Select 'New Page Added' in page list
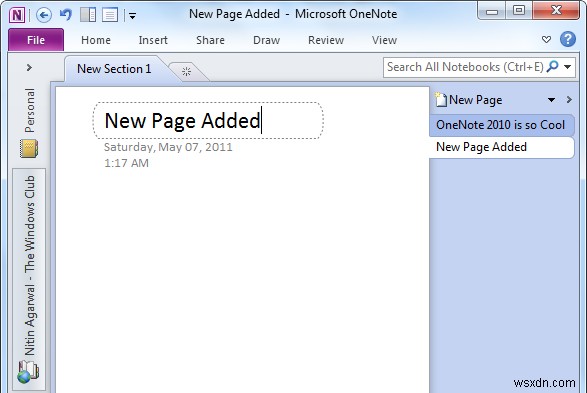The image size is (587, 393). [x=501, y=147]
